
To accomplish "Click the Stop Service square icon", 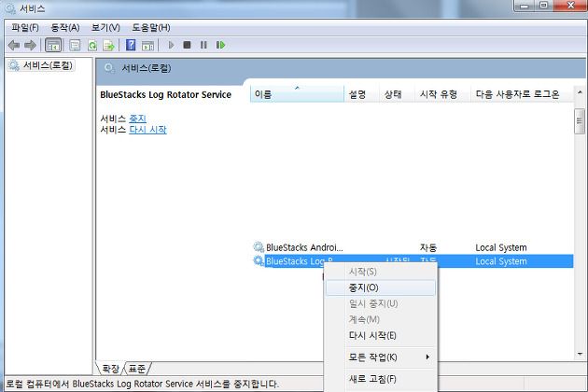I will [x=187, y=45].
